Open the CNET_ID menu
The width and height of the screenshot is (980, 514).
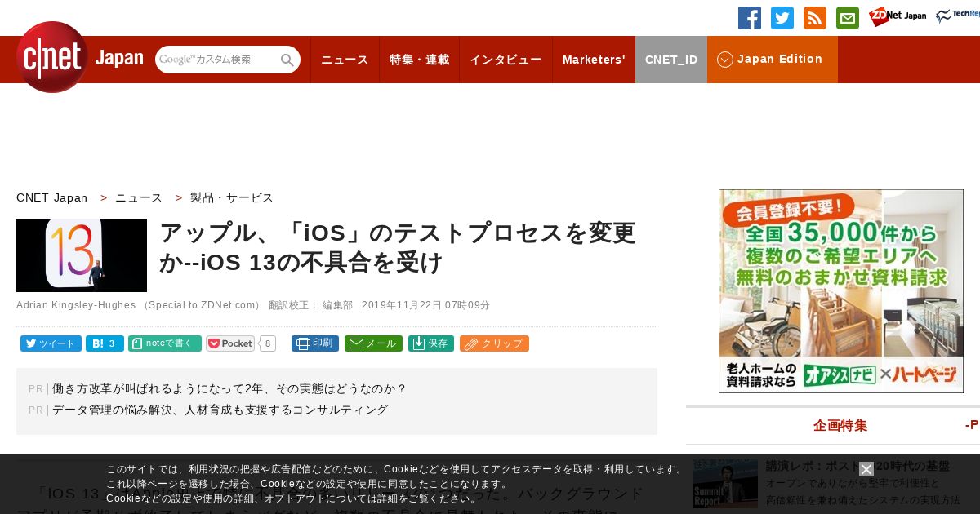click(x=671, y=60)
